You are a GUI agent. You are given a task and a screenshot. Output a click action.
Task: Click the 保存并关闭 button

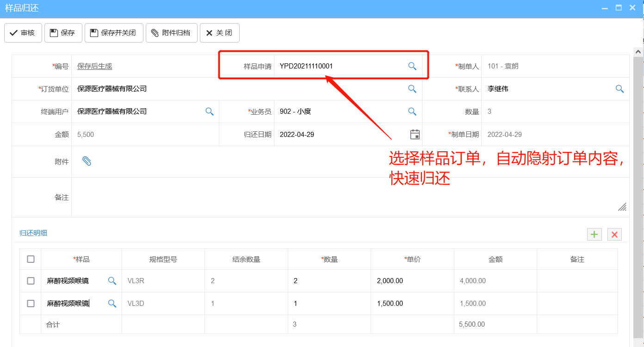113,32
